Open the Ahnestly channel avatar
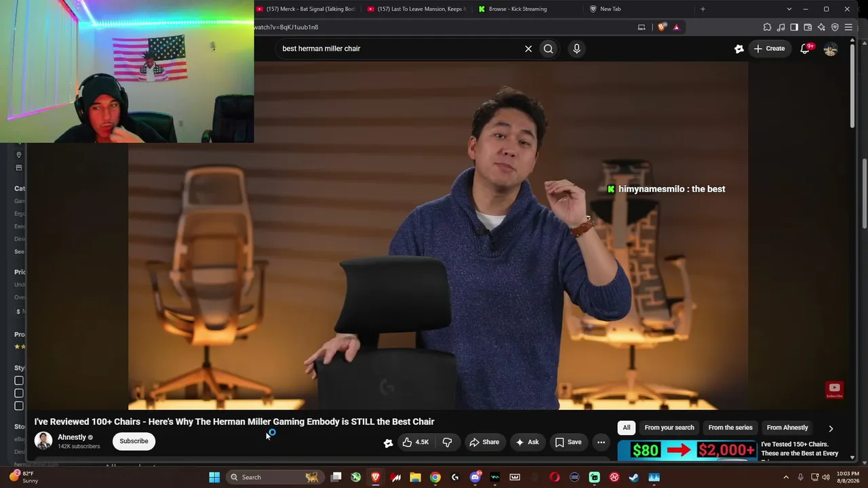This screenshot has height=488, width=868. point(43,441)
